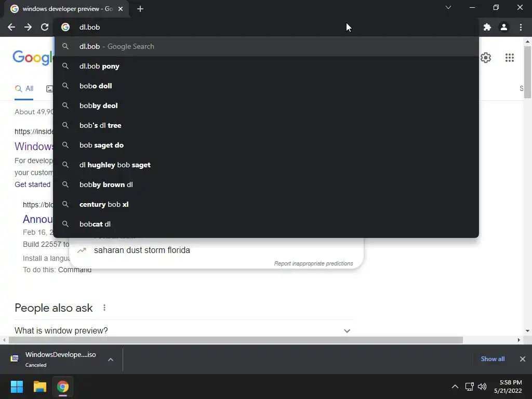The width and height of the screenshot is (532, 399).
Task: Select 'dl.bob - Google Search' suggestion
Action: pos(266,46)
